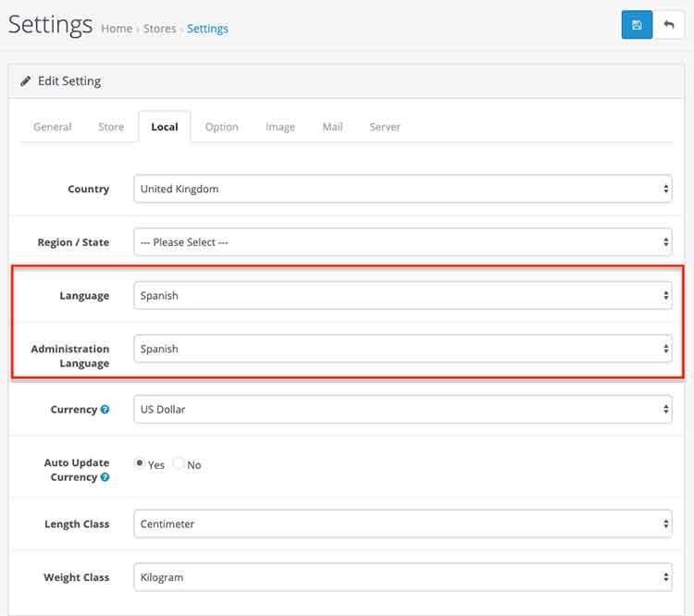
Task: Click the pencil icon beside Edit Setting
Action: (x=26, y=81)
